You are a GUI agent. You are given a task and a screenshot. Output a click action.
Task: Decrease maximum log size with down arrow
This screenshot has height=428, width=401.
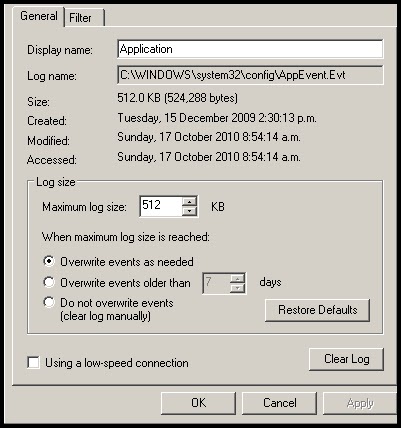click(x=190, y=211)
